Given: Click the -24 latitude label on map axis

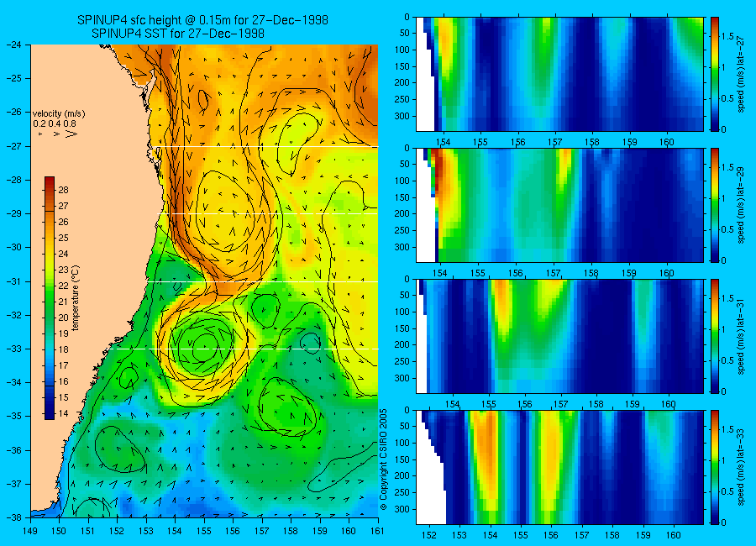Looking at the screenshot, I should coord(14,45).
